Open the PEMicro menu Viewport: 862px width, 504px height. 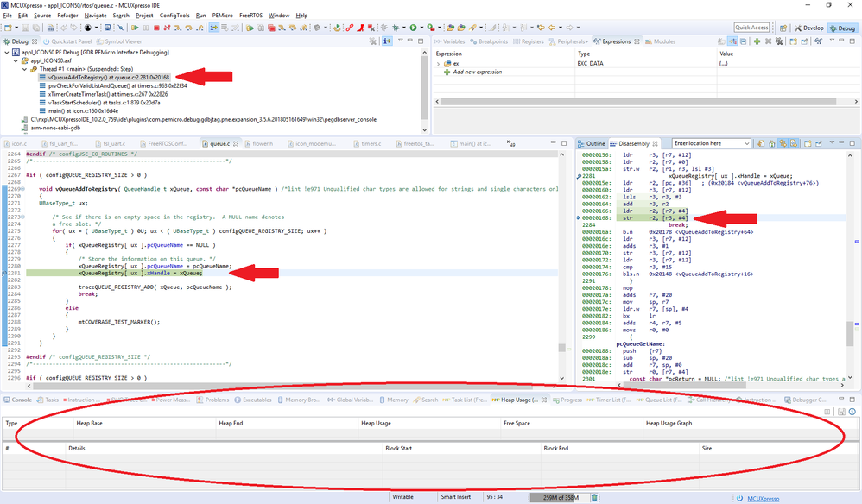223,16
